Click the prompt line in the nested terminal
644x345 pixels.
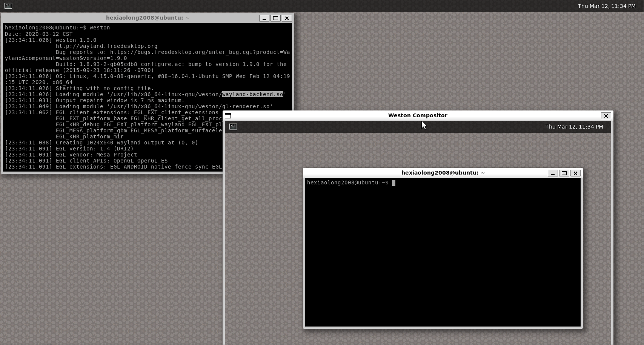(x=351, y=182)
